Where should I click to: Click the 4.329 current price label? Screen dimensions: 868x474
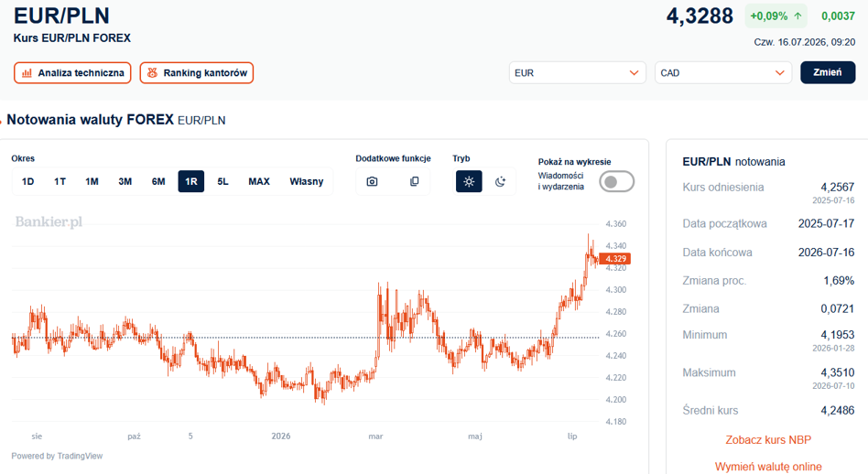pyautogui.click(x=615, y=259)
